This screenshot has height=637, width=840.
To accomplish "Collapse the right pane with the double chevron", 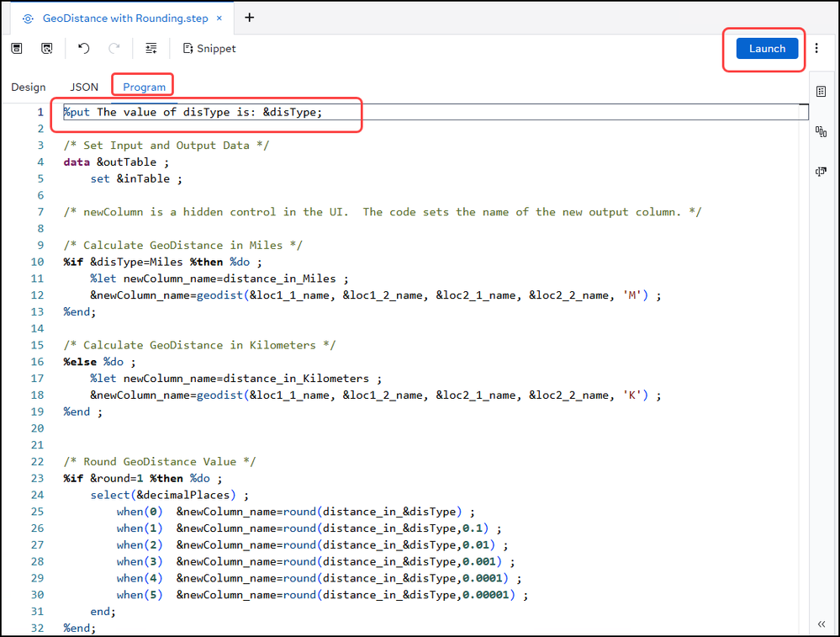I will coord(822,624).
